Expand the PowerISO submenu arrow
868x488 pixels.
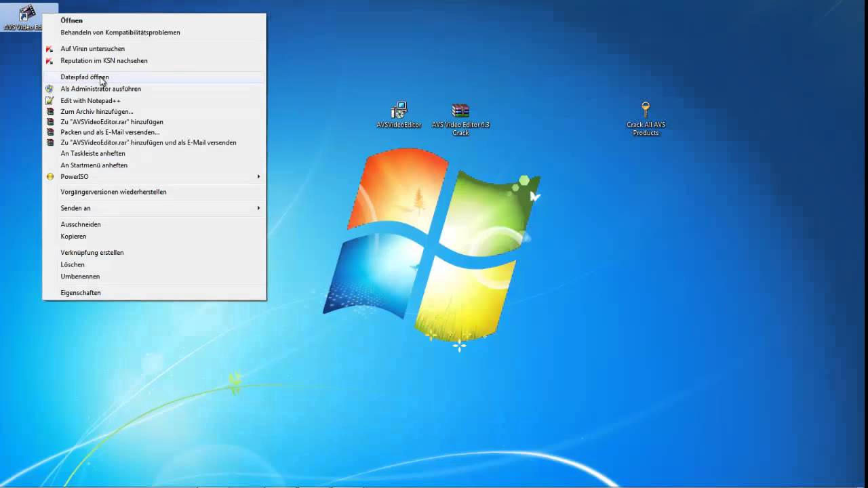[258, 177]
